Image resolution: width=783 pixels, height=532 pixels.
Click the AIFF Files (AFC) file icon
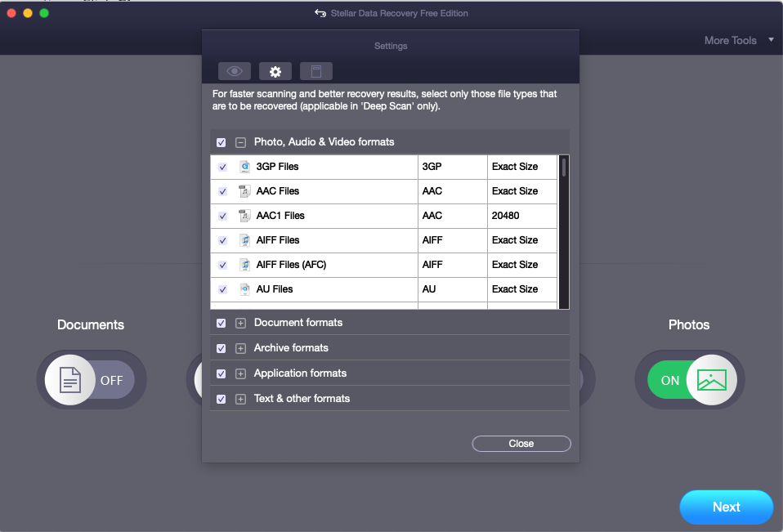tap(244, 265)
